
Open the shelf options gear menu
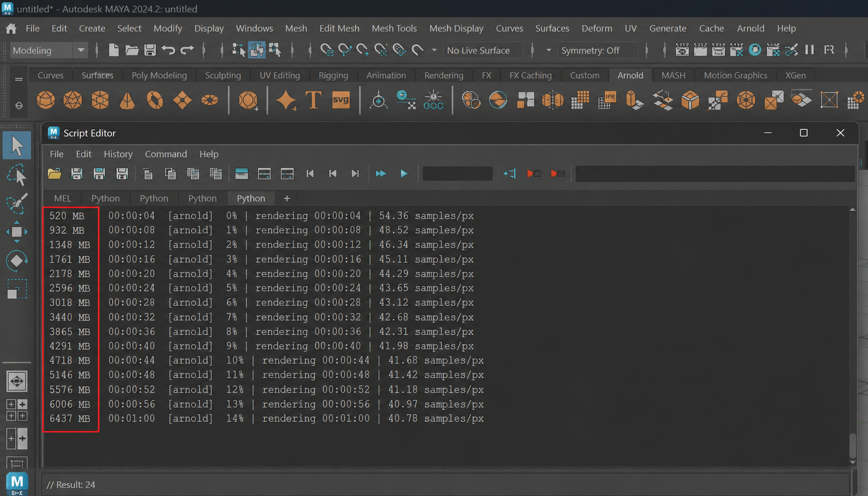[x=19, y=106]
